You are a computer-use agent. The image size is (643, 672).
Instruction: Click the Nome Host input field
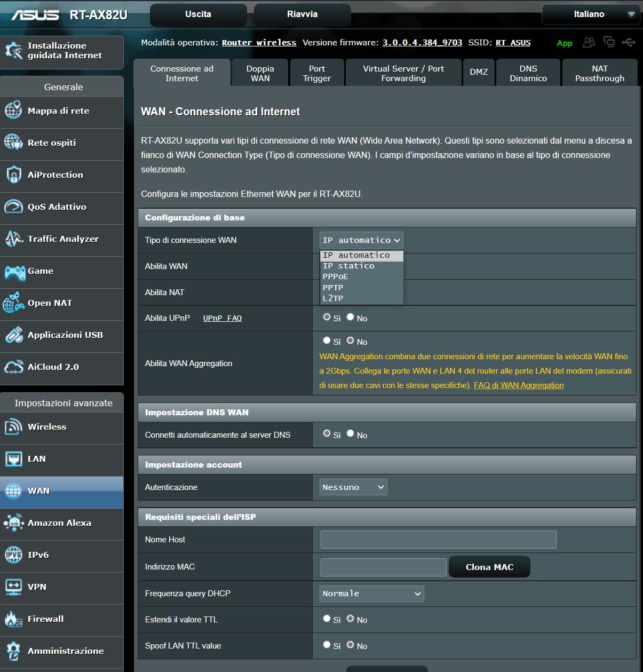[x=438, y=540]
